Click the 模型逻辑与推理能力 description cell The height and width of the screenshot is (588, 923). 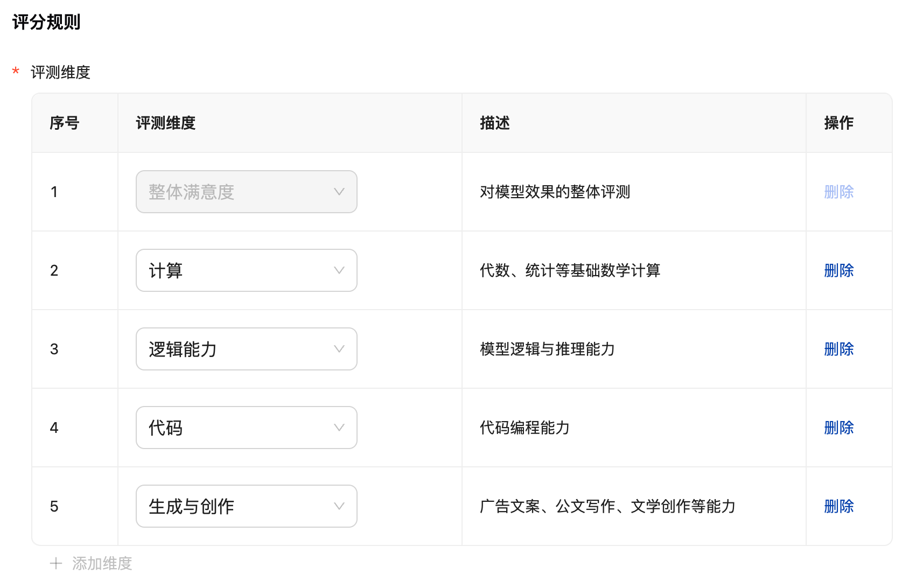[x=547, y=349]
